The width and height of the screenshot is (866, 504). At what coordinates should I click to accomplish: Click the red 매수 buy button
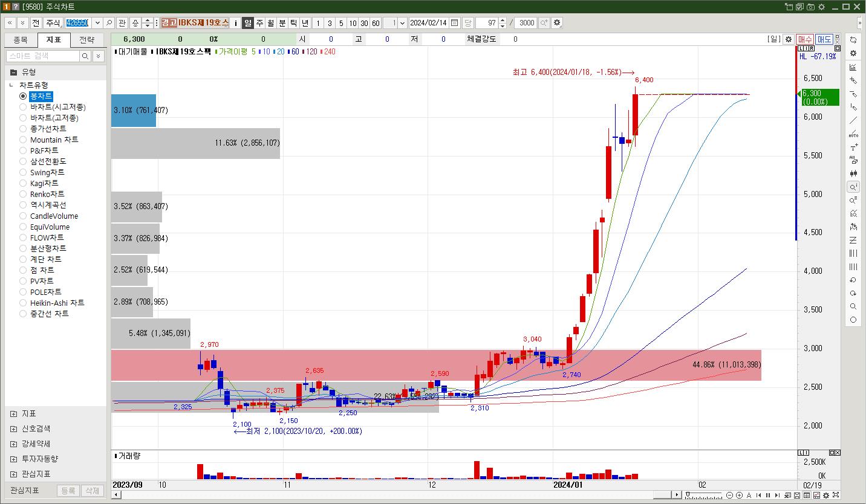pos(804,39)
